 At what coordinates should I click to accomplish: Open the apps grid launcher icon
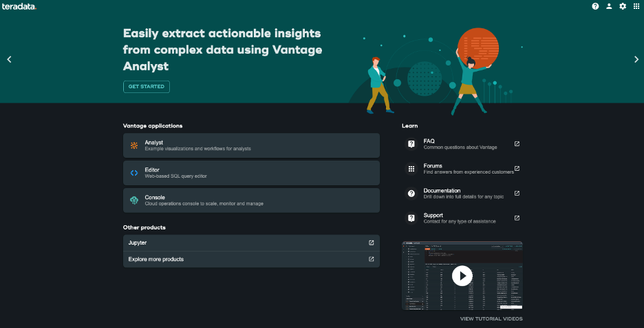point(636,6)
